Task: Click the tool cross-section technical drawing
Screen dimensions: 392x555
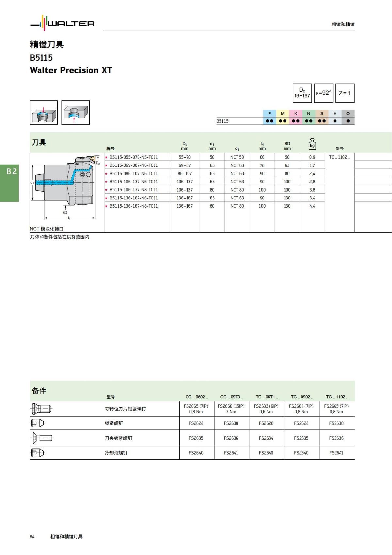Action: point(65,188)
